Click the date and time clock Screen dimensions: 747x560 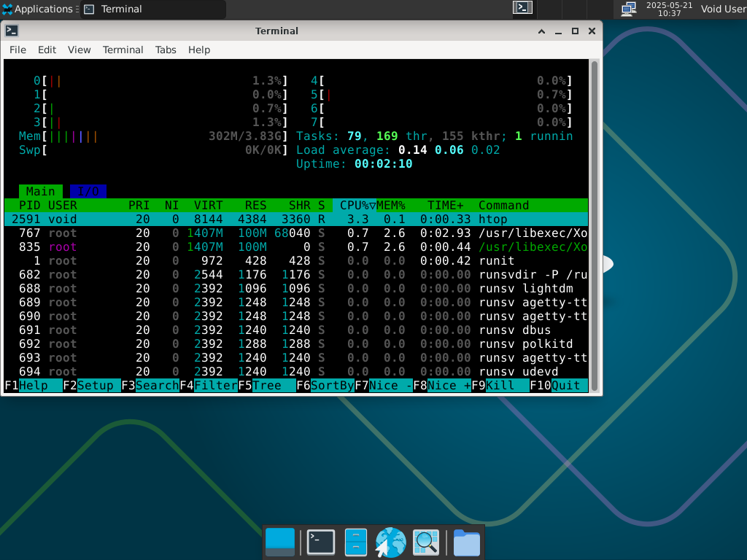click(669, 9)
